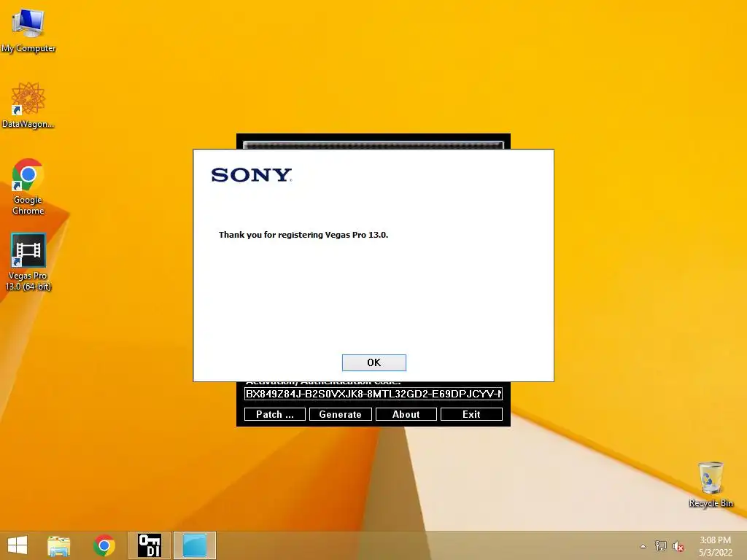Open File Explorer from taskbar
Screen dimensions: 747x560
point(58,545)
